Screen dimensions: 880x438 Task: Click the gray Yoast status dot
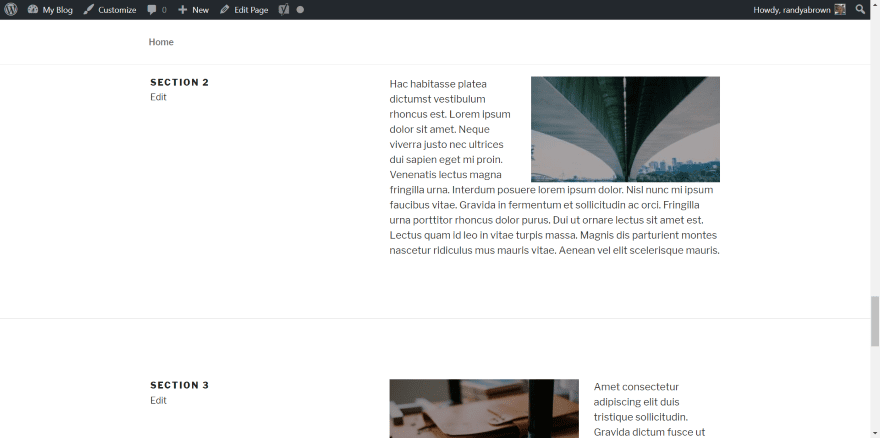(300, 10)
